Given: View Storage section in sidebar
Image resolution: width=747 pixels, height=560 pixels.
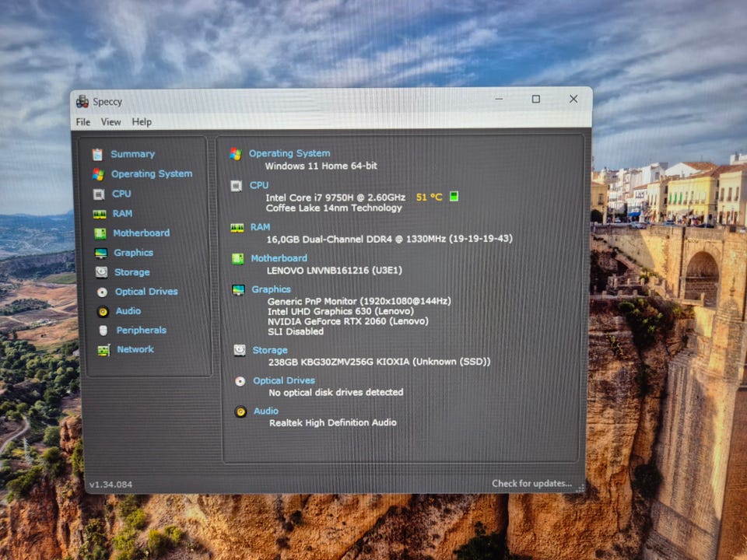Looking at the screenshot, I should [132, 272].
